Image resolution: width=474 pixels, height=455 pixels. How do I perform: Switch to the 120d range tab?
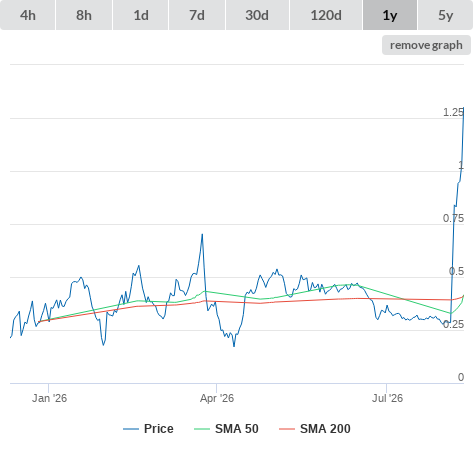326,15
